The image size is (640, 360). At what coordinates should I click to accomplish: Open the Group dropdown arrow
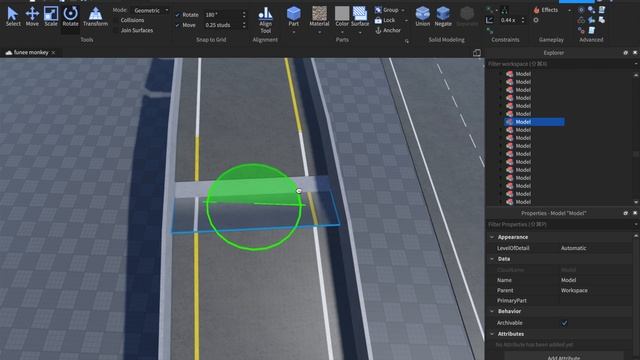click(x=403, y=10)
